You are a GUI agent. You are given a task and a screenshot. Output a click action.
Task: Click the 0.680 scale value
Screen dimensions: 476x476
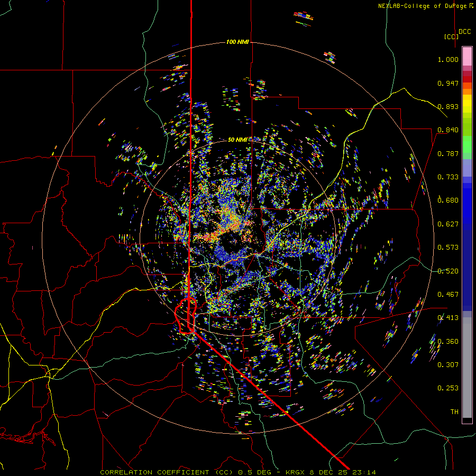(448, 200)
